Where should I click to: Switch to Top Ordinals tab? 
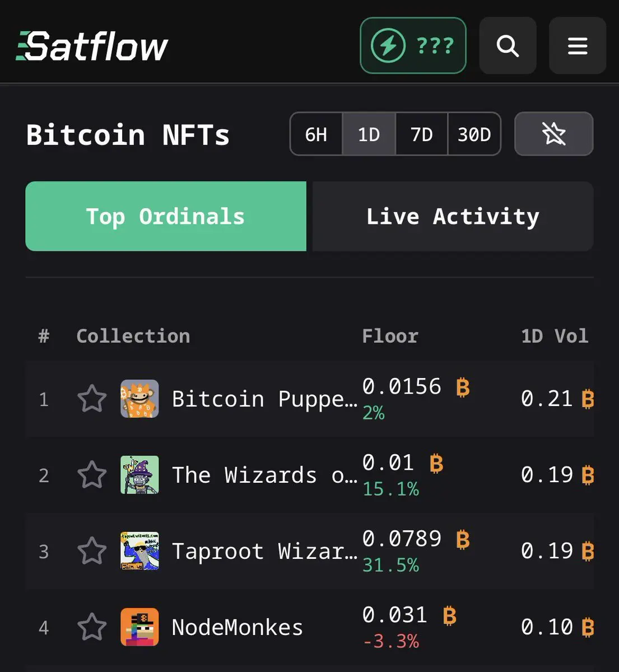pos(166,216)
